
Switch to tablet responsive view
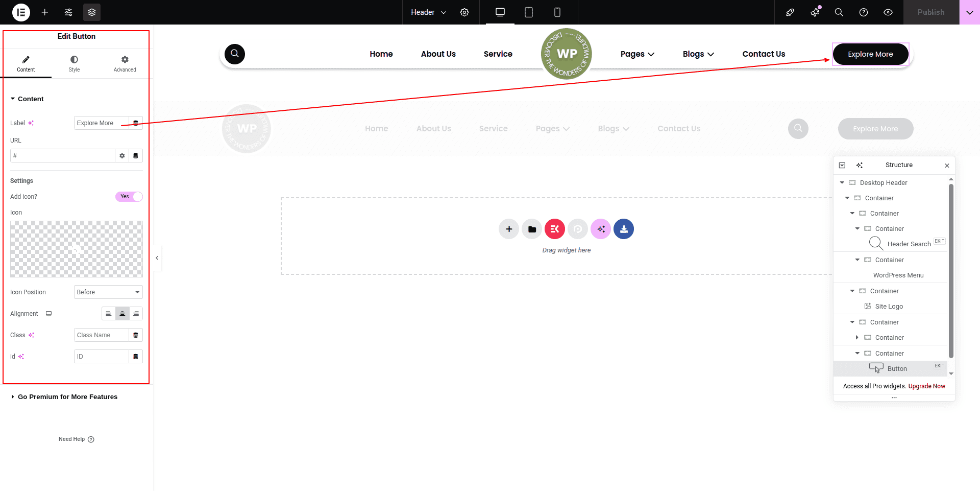[x=529, y=12]
